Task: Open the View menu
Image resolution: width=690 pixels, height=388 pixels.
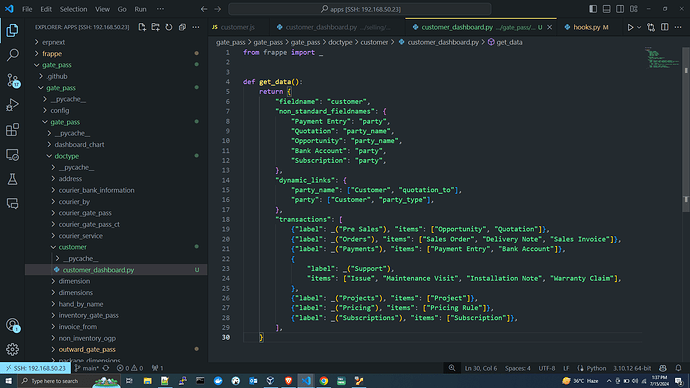Action: pyautogui.click(x=102, y=9)
